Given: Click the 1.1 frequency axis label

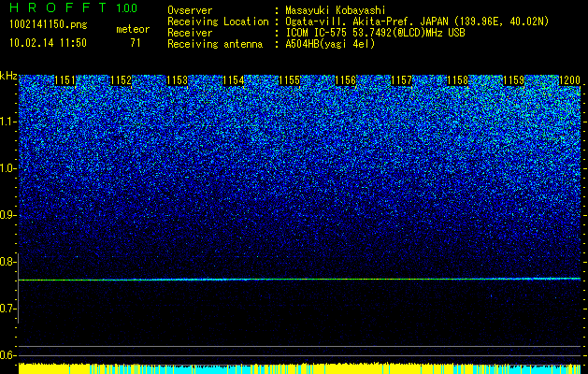Looking at the screenshot, I should (8, 122).
